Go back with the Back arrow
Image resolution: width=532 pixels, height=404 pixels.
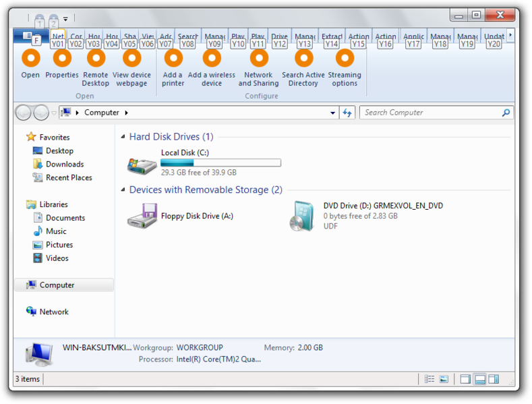click(24, 113)
